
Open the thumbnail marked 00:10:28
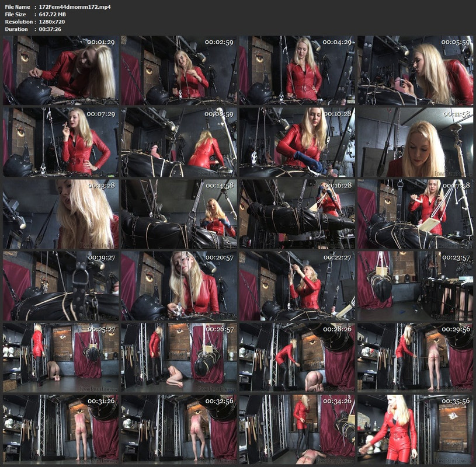click(297, 142)
